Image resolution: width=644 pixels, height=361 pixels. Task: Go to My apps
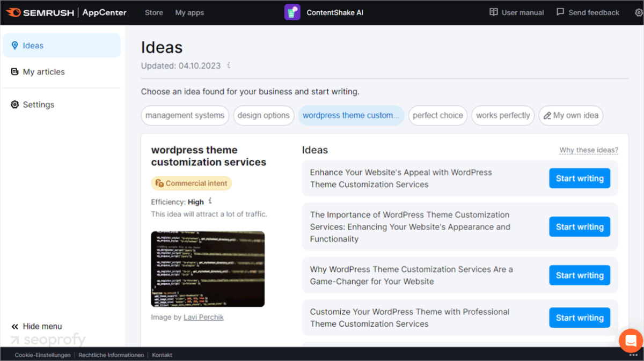189,12
